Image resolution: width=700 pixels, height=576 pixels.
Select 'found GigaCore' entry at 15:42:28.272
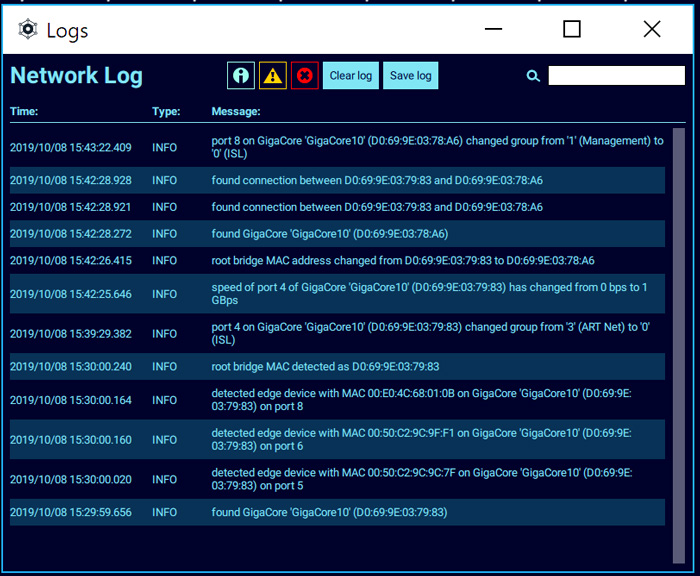pyautogui.click(x=337, y=234)
